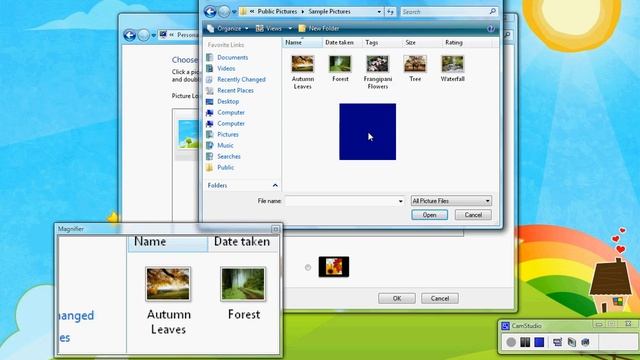Click the search magnifier icon in dialog

493,11
